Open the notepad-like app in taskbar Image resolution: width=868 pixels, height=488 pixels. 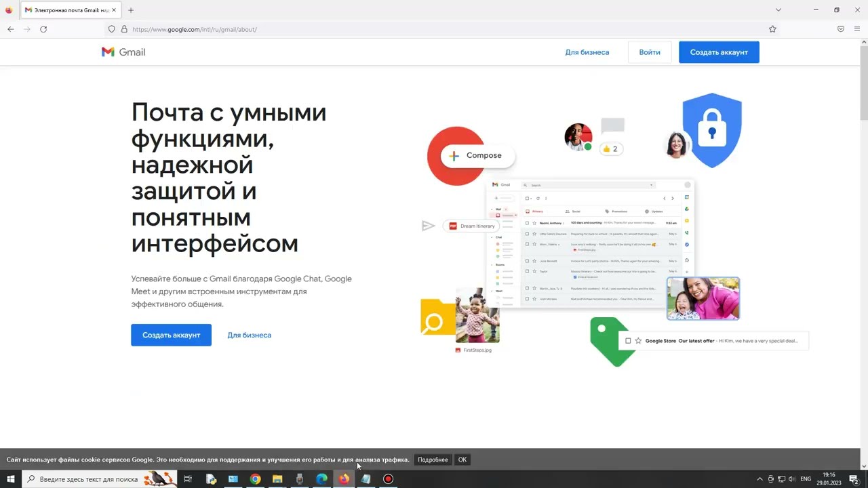366,479
